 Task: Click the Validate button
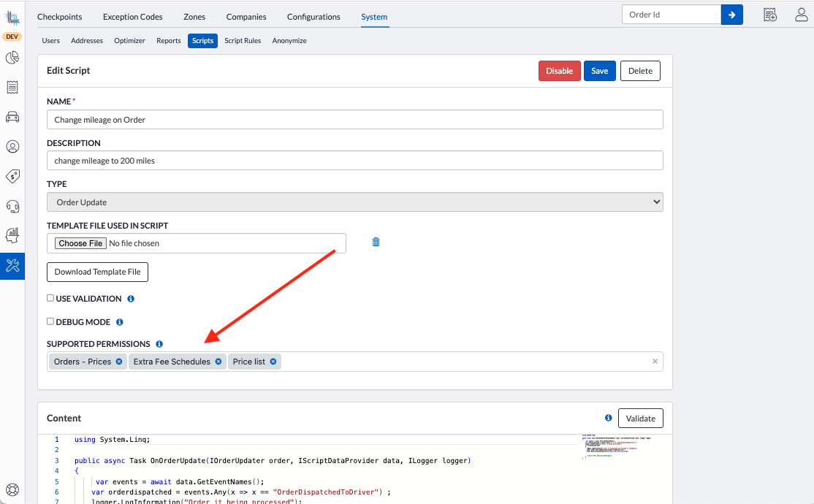click(x=641, y=419)
